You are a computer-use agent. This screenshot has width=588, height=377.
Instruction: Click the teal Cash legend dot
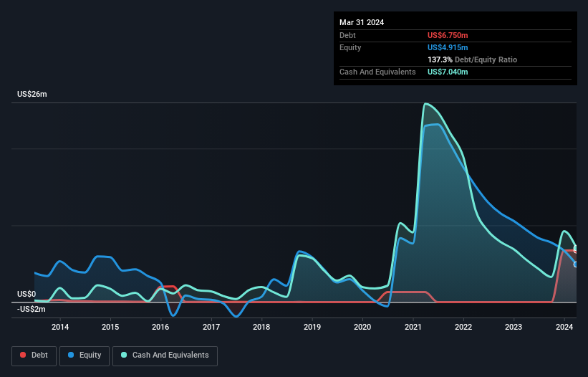[x=124, y=355]
